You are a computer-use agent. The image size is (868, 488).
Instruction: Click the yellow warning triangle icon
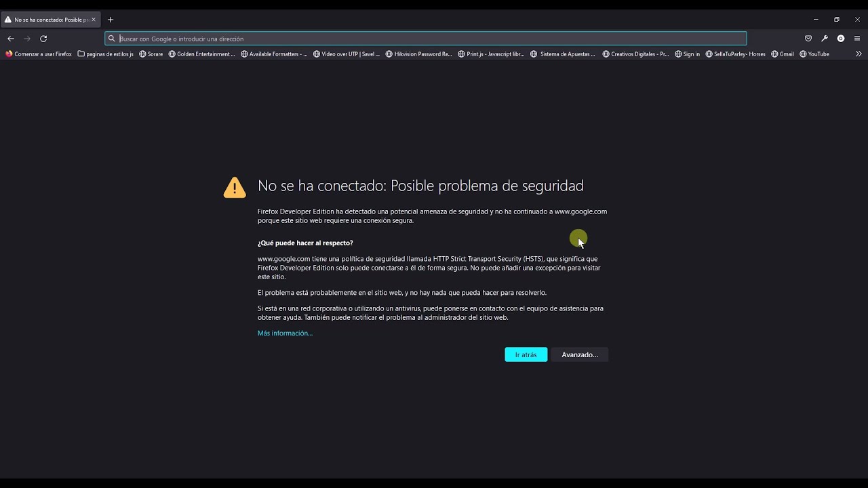coord(235,188)
